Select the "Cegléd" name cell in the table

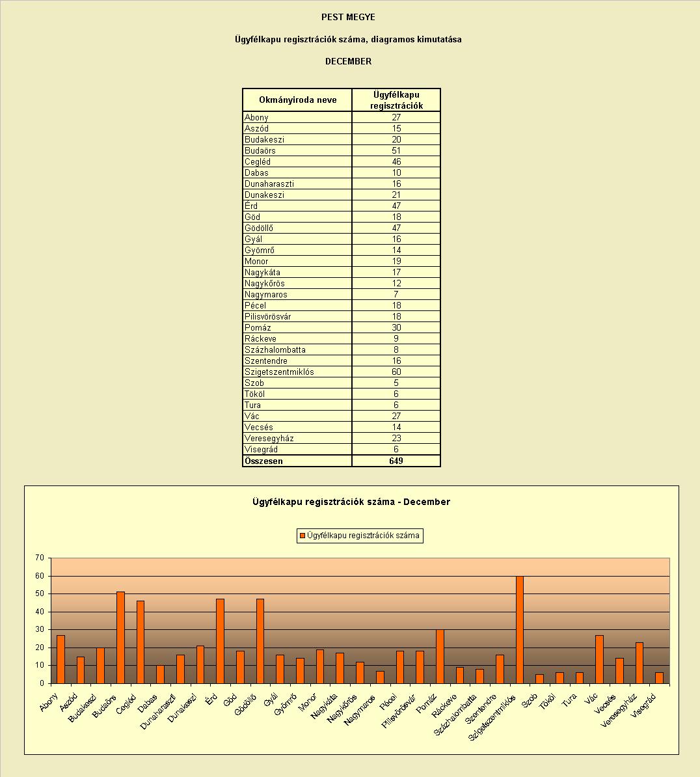click(297, 161)
